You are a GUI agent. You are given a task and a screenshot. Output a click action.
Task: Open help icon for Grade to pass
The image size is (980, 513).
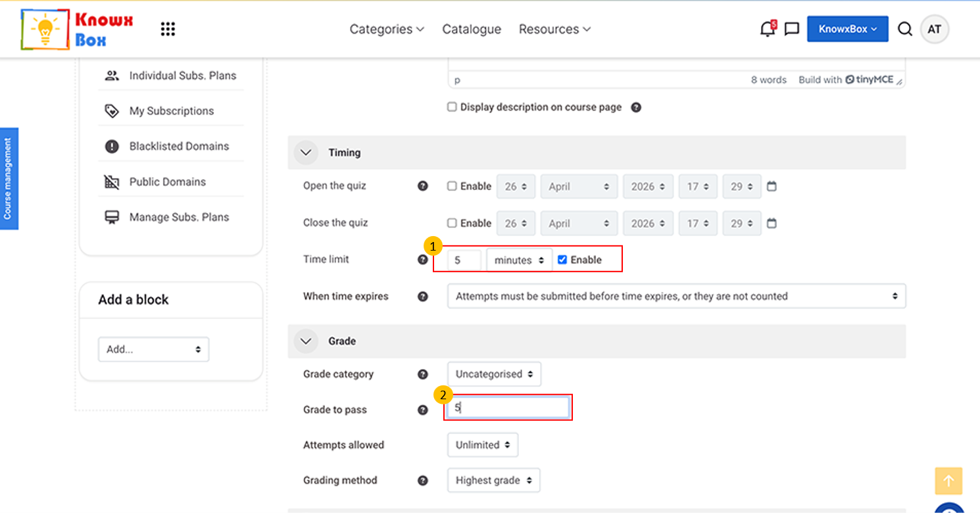423,410
